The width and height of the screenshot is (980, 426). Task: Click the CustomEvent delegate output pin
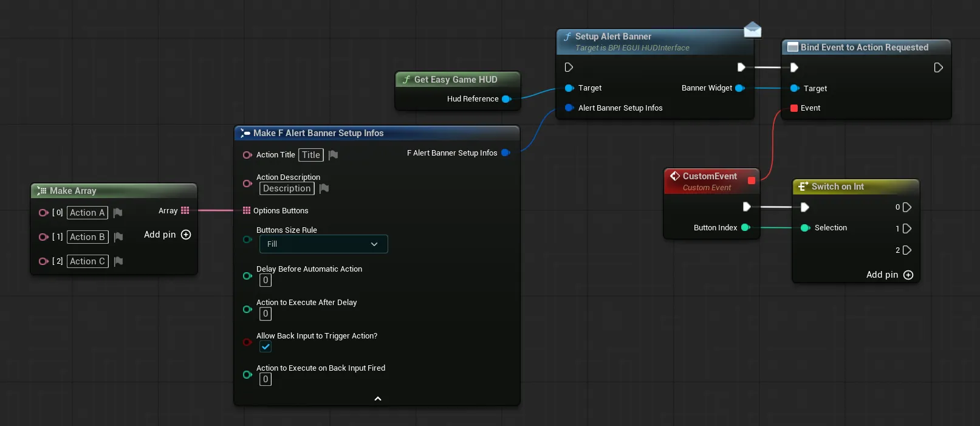point(752,180)
